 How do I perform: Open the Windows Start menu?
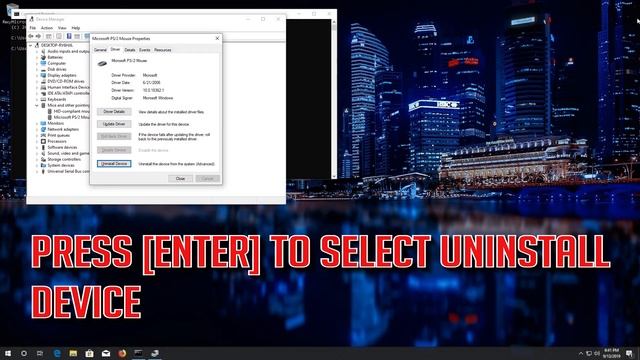click(x=8, y=353)
